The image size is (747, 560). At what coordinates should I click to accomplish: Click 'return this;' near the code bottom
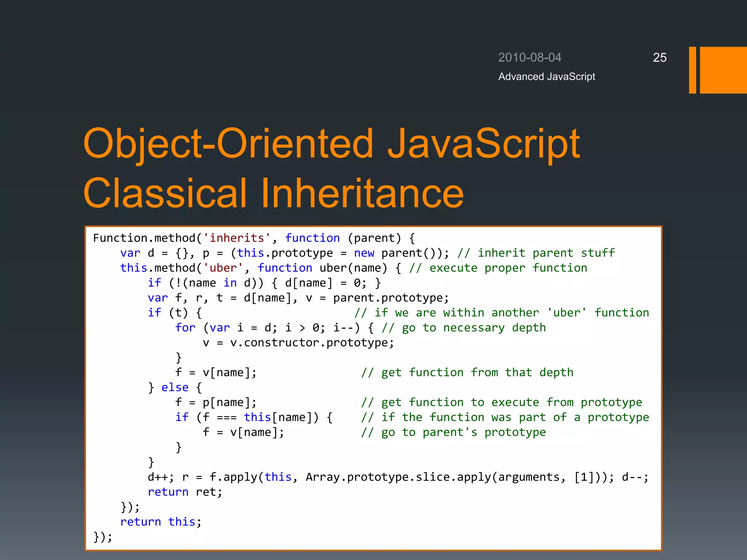tap(160, 522)
